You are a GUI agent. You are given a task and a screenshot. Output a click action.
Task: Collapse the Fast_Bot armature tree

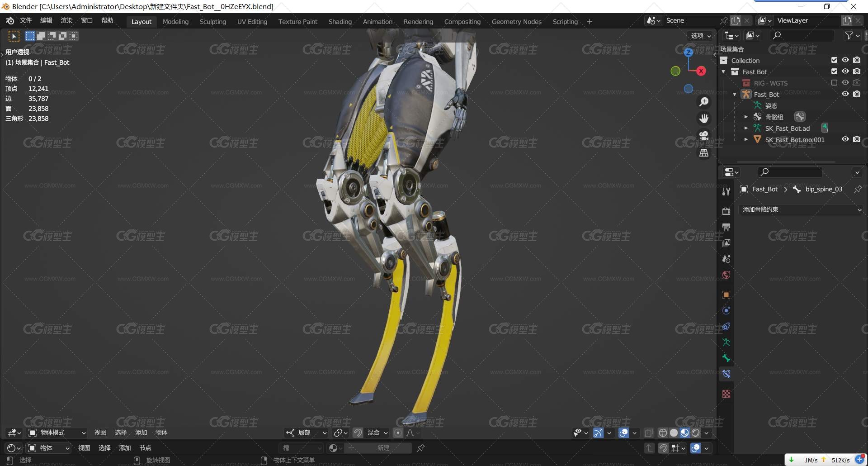tap(735, 95)
